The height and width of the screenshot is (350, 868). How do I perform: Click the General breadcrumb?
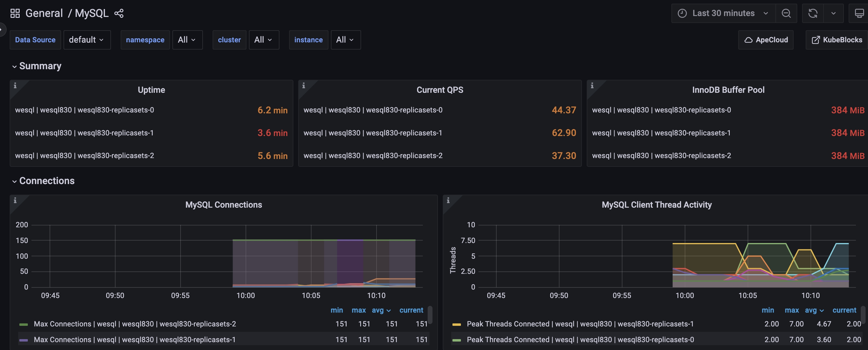[x=44, y=14]
